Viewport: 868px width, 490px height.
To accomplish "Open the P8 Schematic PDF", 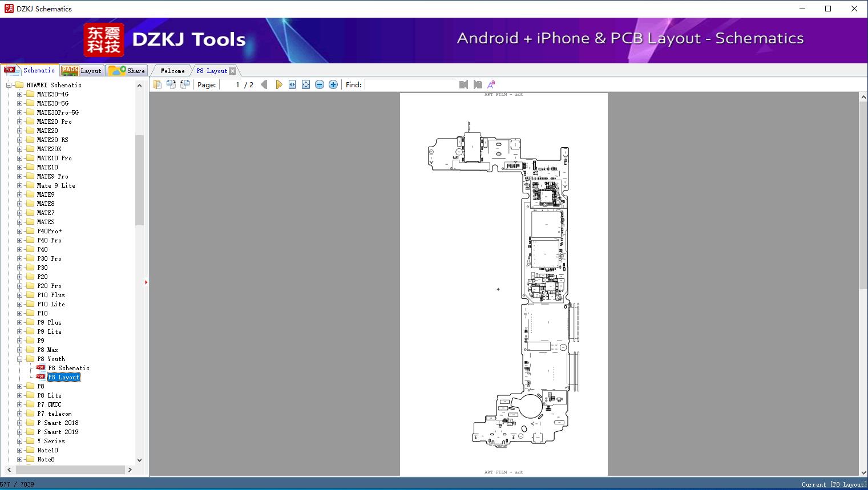I will [x=68, y=368].
